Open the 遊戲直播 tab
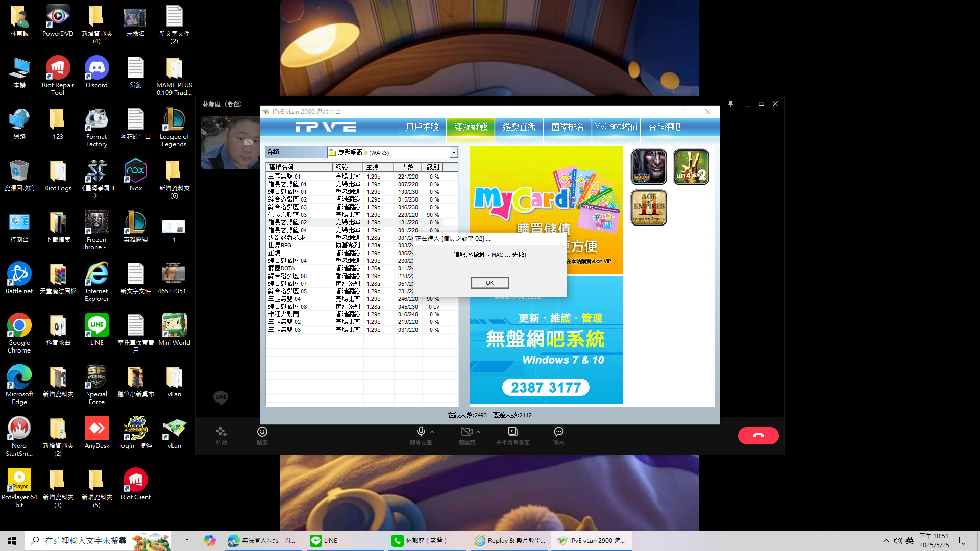 [519, 127]
